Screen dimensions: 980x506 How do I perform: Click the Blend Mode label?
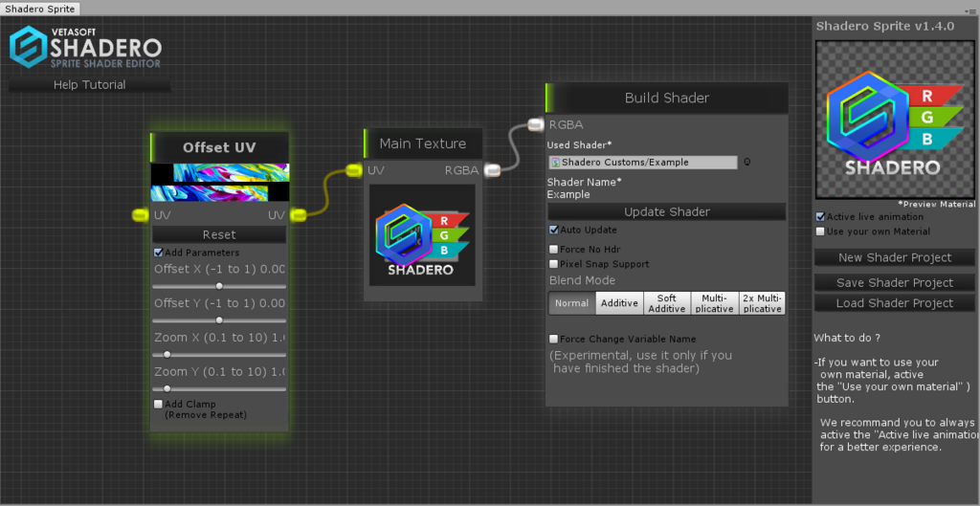pos(582,280)
